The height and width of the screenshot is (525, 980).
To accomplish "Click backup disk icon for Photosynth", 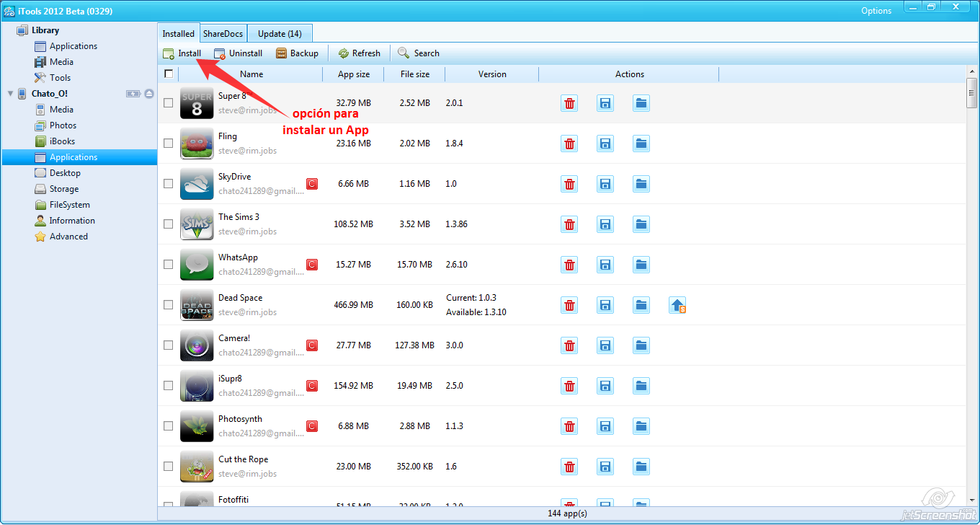I will click(605, 426).
